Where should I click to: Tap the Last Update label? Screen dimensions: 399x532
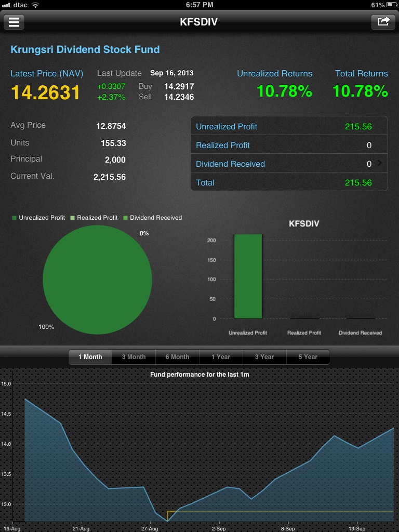click(119, 73)
